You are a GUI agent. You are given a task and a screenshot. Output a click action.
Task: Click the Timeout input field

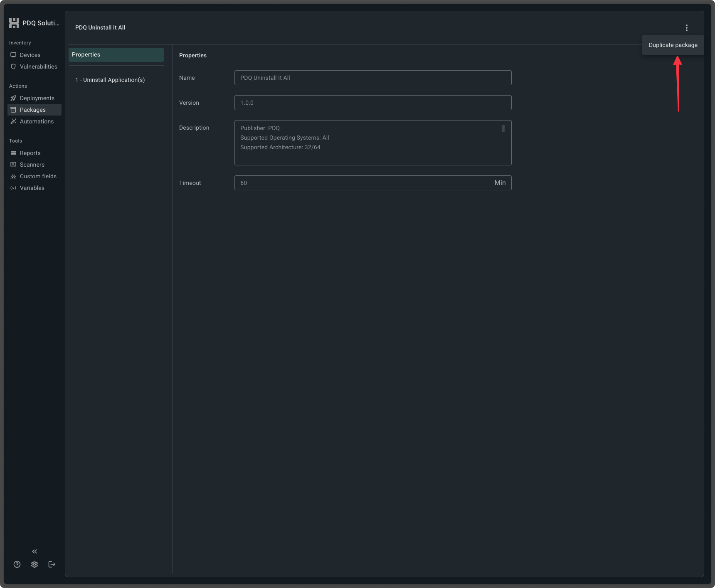click(x=373, y=183)
